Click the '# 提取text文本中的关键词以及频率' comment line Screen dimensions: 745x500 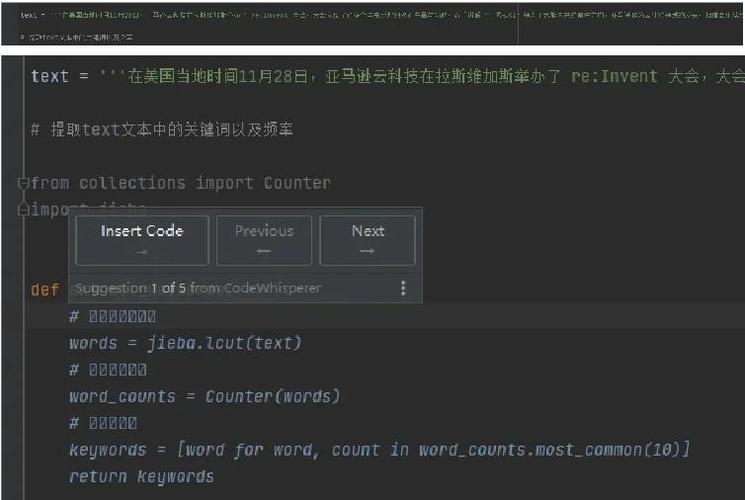pos(162,129)
